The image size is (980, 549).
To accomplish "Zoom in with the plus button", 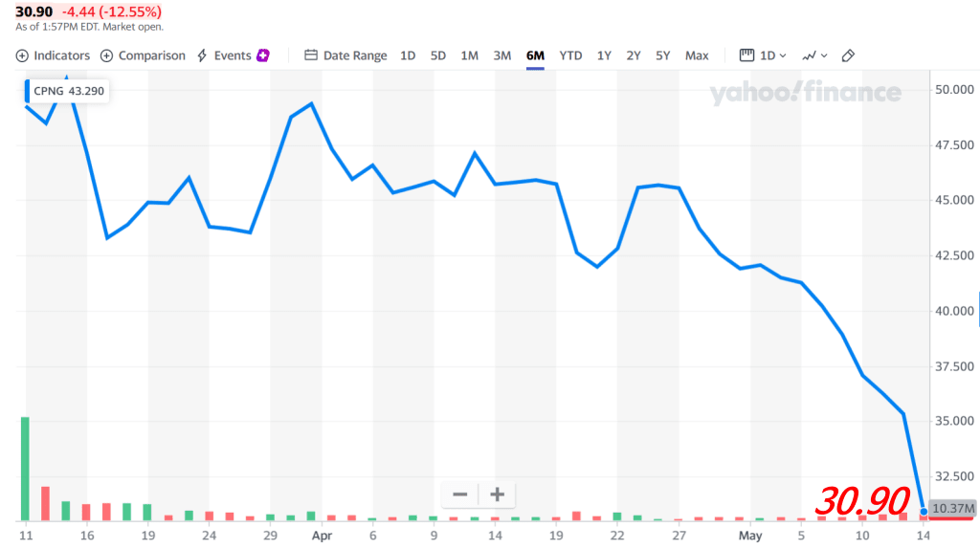I will [497, 494].
